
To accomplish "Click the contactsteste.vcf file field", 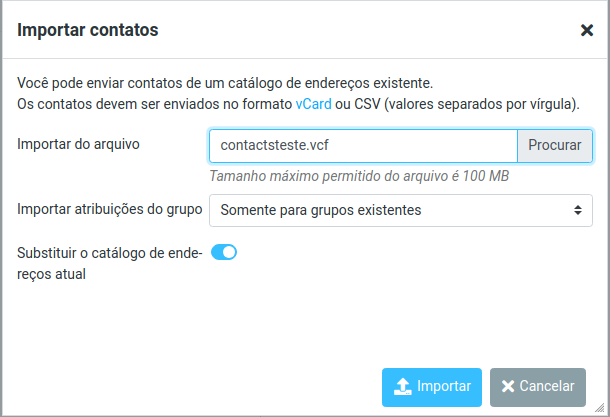I will pyautogui.click(x=363, y=145).
